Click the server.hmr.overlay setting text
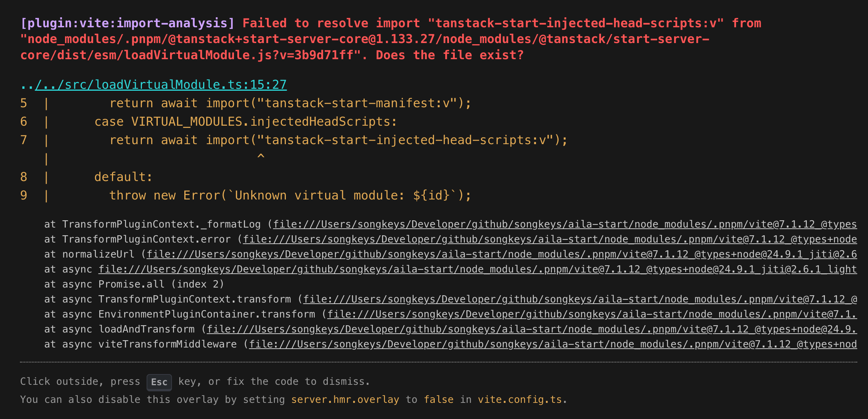The image size is (868, 419). [x=345, y=399]
